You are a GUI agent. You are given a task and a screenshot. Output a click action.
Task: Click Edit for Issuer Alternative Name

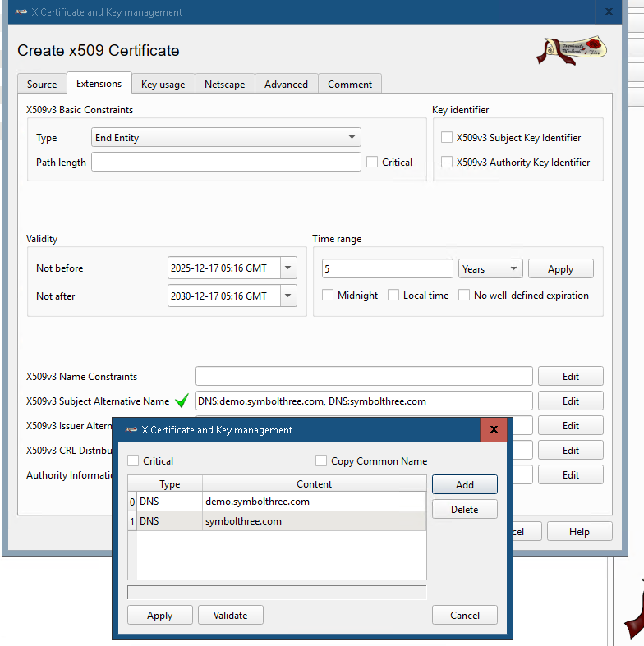coord(571,425)
